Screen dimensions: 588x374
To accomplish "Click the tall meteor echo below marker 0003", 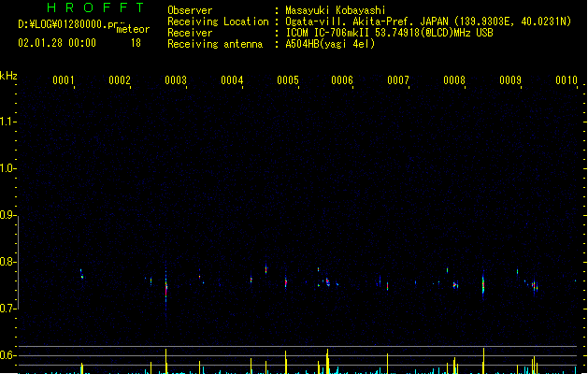I will coord(166,288).
